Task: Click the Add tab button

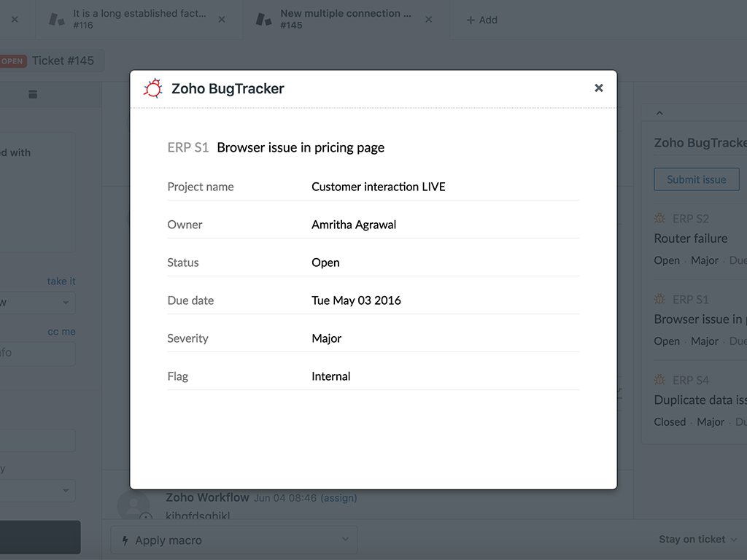Action: [482, 20]
